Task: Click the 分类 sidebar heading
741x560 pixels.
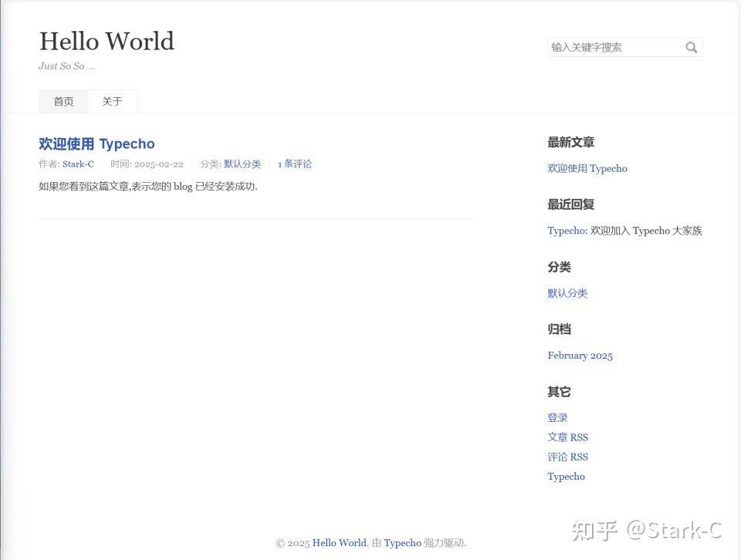Action: click(x=559, y=267)
